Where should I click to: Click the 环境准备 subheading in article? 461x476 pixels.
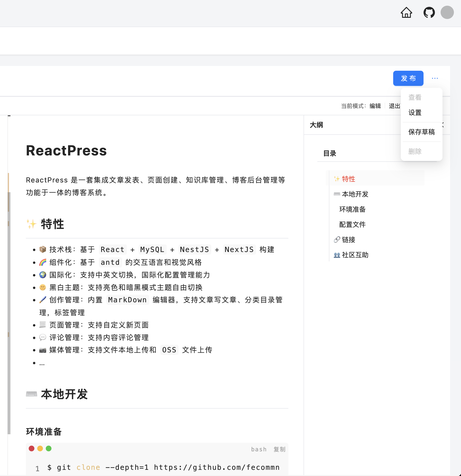pyautogui.click(x=44, y=432)
